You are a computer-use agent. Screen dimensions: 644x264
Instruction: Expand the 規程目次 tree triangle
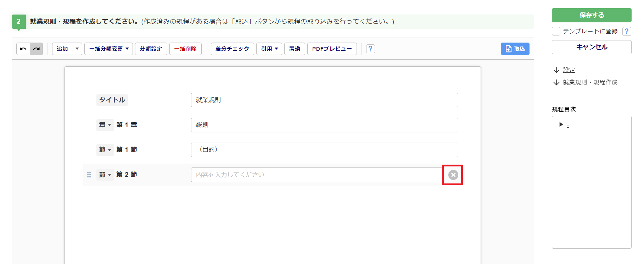pyautogui.click(x=561, y=125)
